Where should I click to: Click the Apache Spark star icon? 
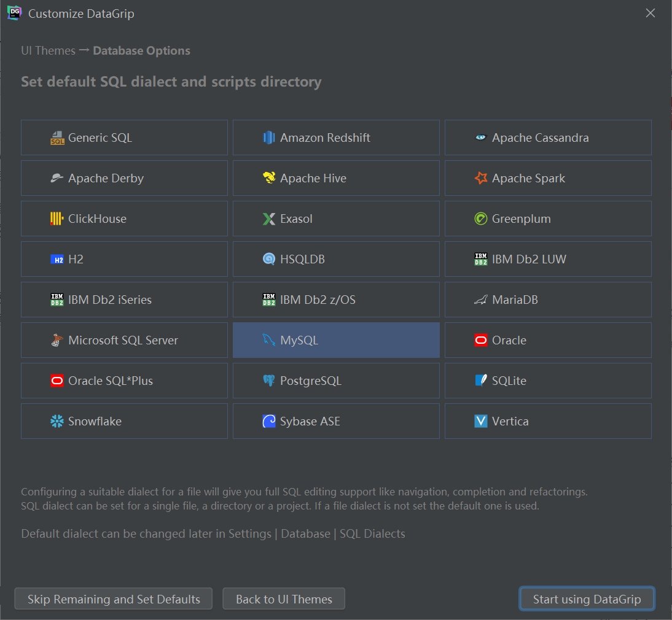coord(481,178)
